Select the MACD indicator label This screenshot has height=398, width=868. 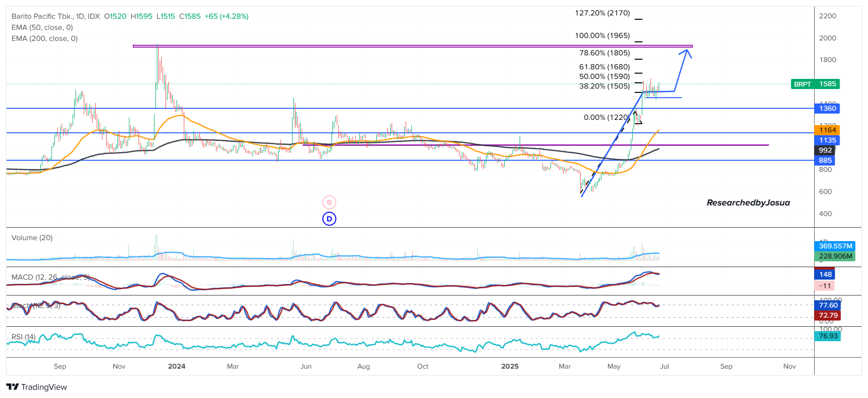click(51, 277)
